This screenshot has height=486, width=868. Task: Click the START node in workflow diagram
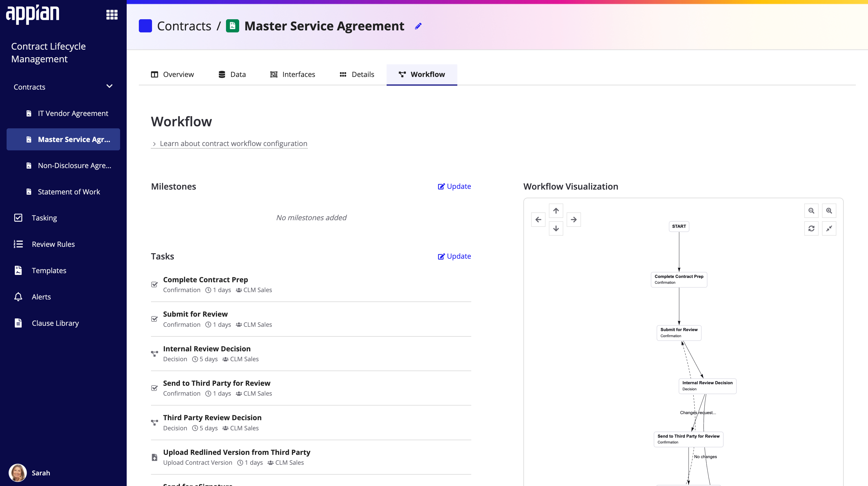679,227
